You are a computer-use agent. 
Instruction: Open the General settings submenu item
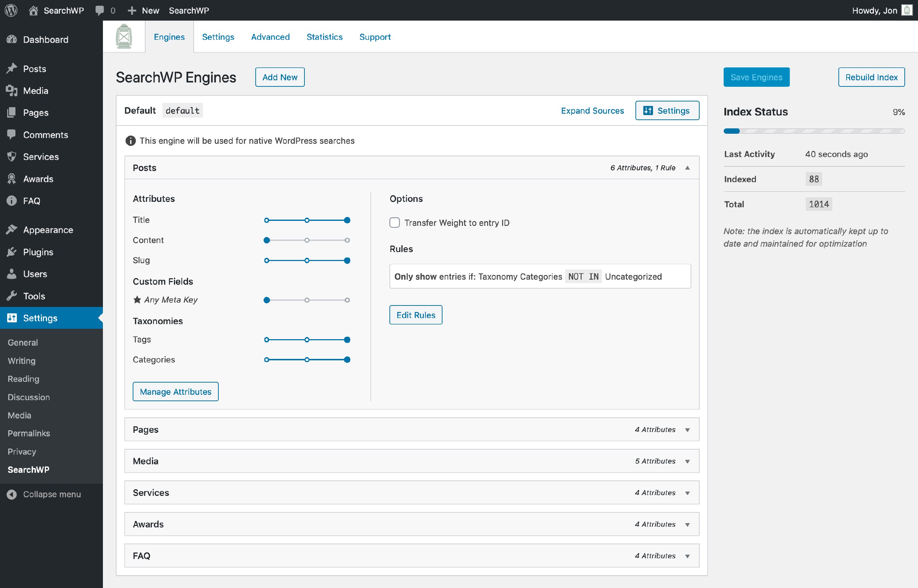click(23, 342)
